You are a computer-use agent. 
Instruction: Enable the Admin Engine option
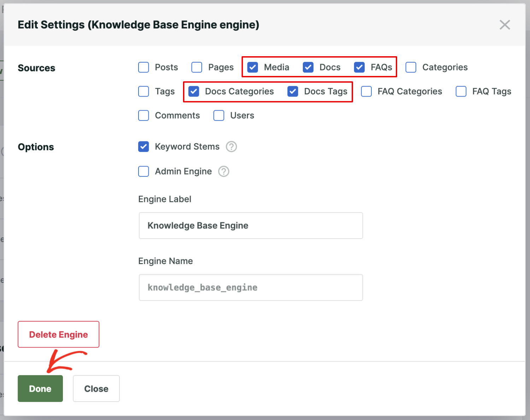click(x=143, y=171)
